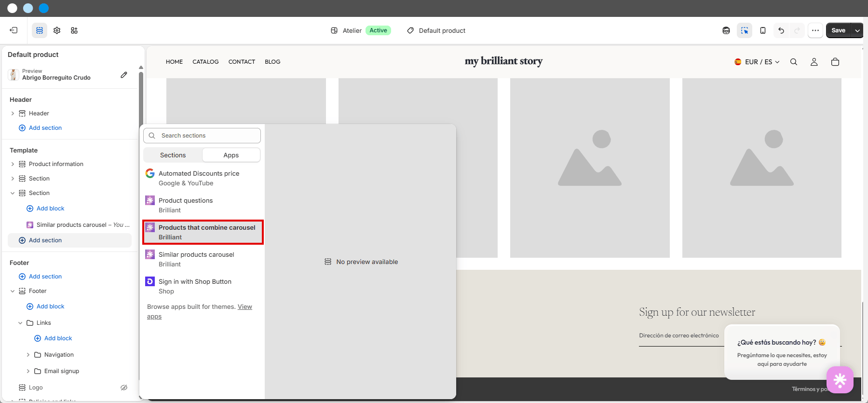Expand the Product information section

[13, 164]
